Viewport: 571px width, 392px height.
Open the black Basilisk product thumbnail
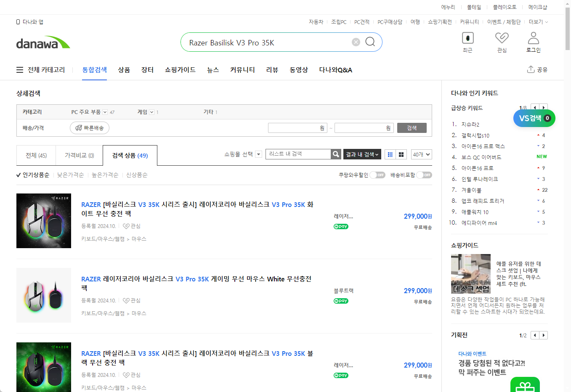coord(44,367)
